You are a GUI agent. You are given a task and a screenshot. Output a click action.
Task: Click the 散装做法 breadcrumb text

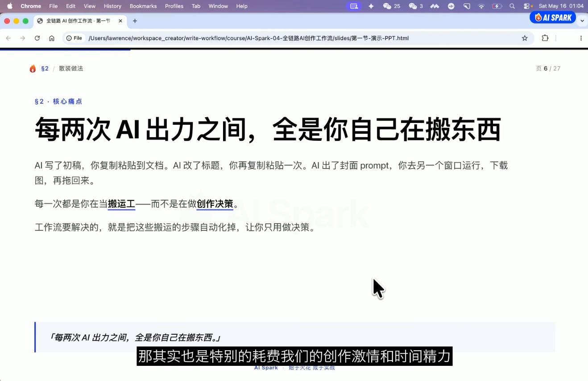point(71,69)
